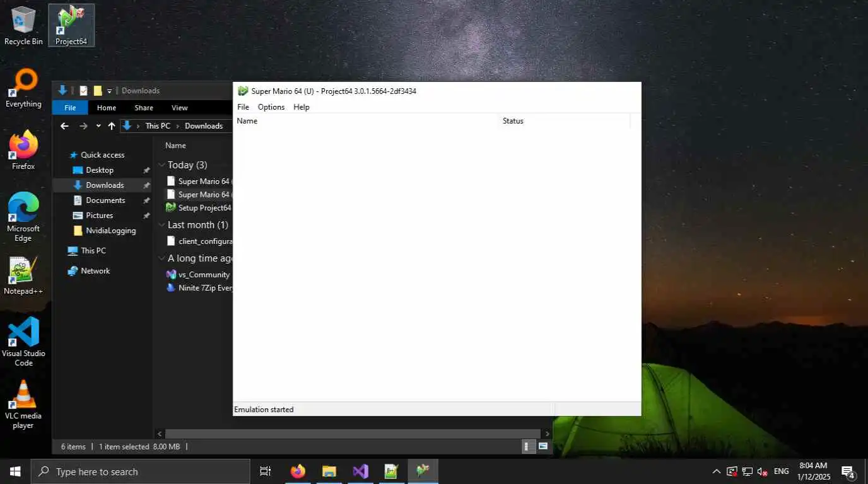Screen dimensions: 868x484
Task: Select Documents in navigation pane
Action: pyautogui.click(x=102, y=200)
